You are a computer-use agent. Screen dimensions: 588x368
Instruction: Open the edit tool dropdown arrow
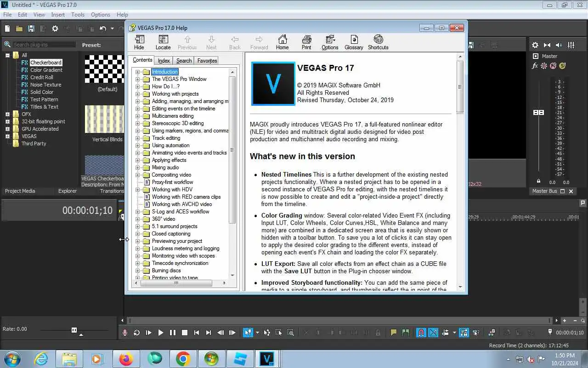tap(257, 333)
